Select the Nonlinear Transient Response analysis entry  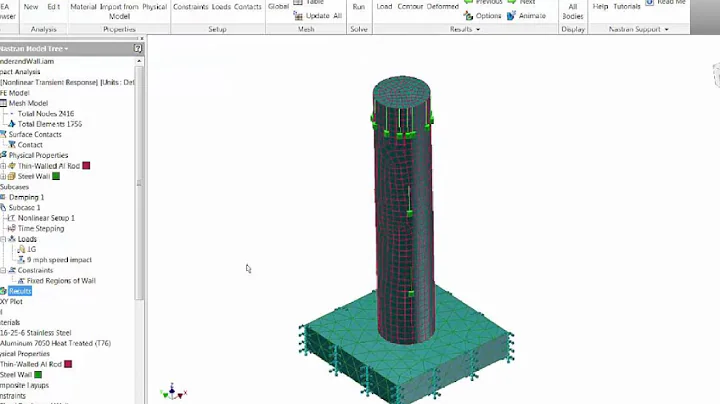click(x=68, y=82)
